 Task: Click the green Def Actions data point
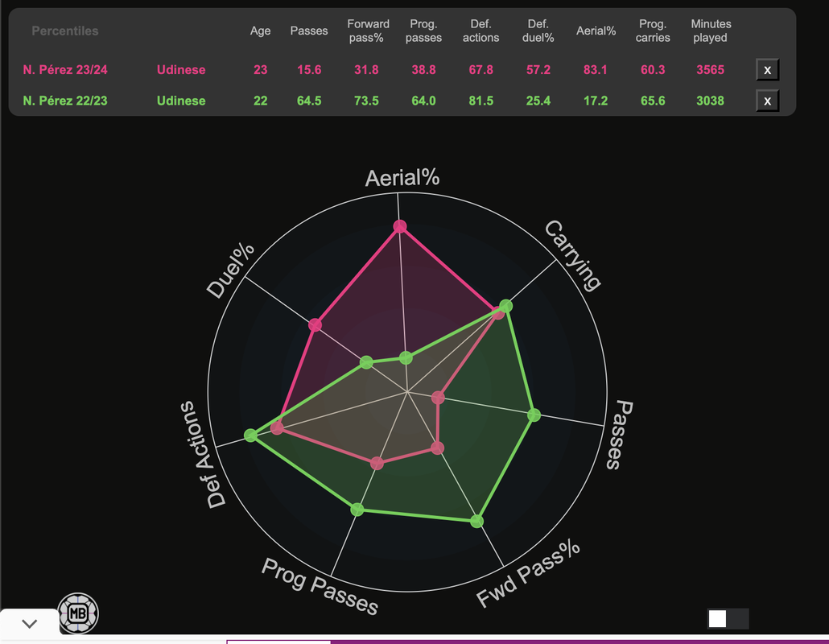[250, 436]
